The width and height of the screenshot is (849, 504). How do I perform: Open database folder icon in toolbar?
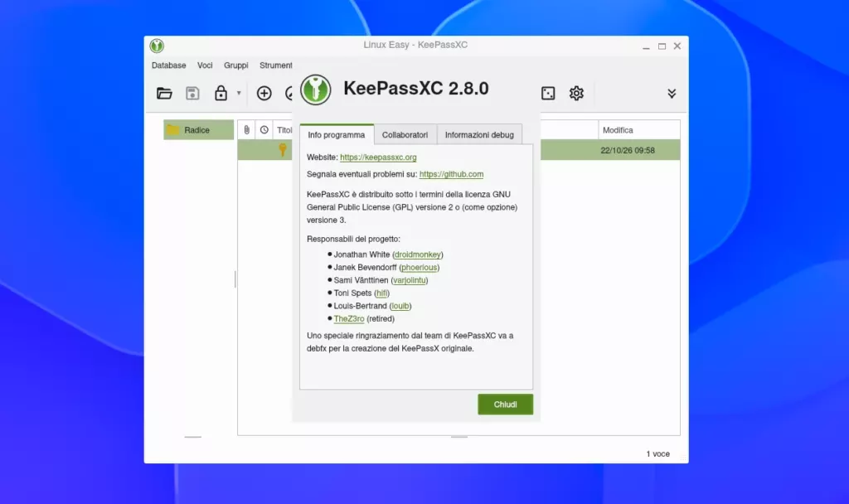(x=165, y=93)
